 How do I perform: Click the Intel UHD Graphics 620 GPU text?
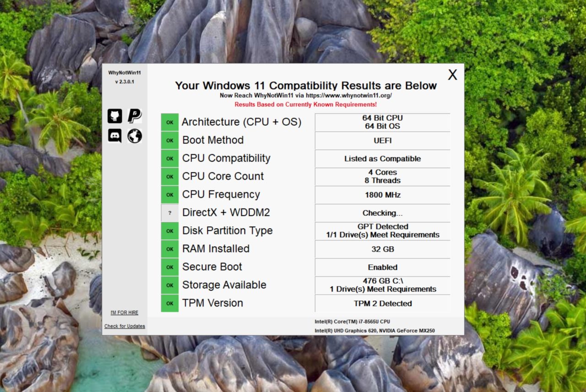374,331
